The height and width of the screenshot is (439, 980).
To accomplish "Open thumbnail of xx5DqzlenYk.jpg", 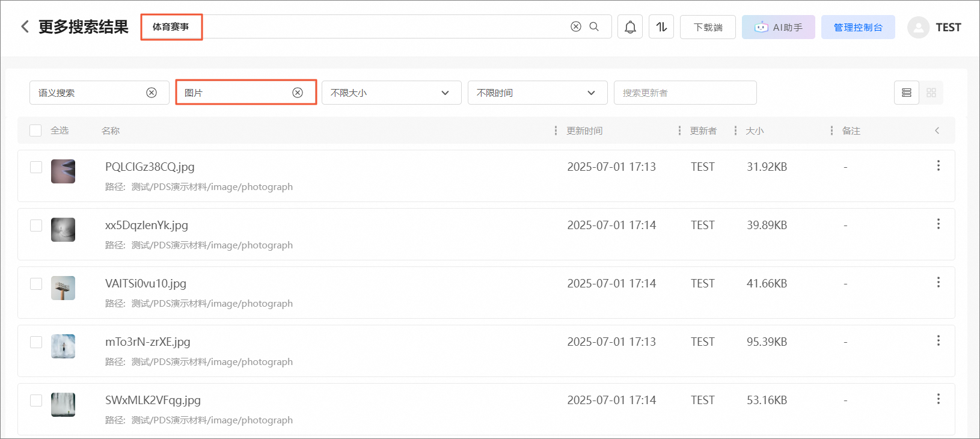I will (x=63, y=230).
